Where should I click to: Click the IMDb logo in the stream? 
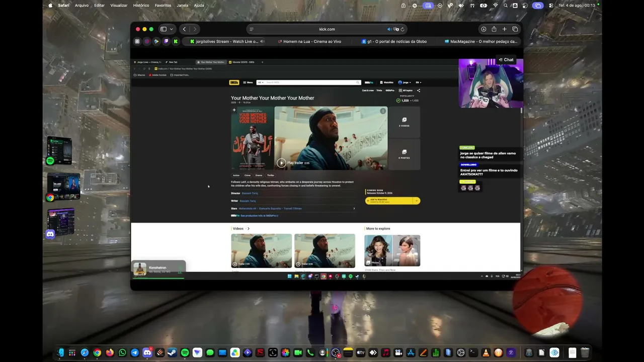pos(234,82)
